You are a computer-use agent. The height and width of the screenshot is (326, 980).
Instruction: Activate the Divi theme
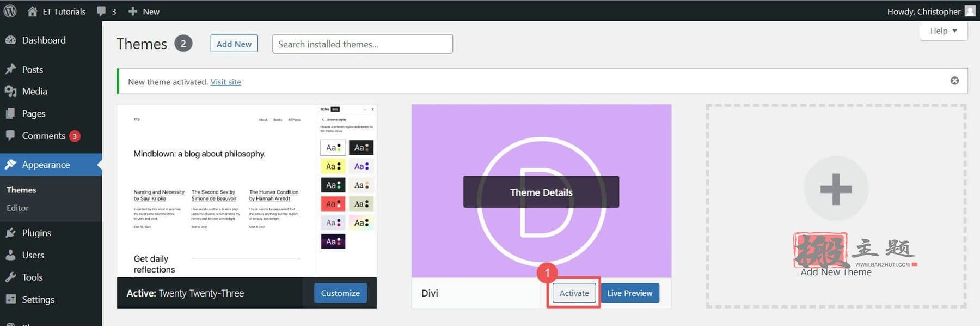[574, 293]
